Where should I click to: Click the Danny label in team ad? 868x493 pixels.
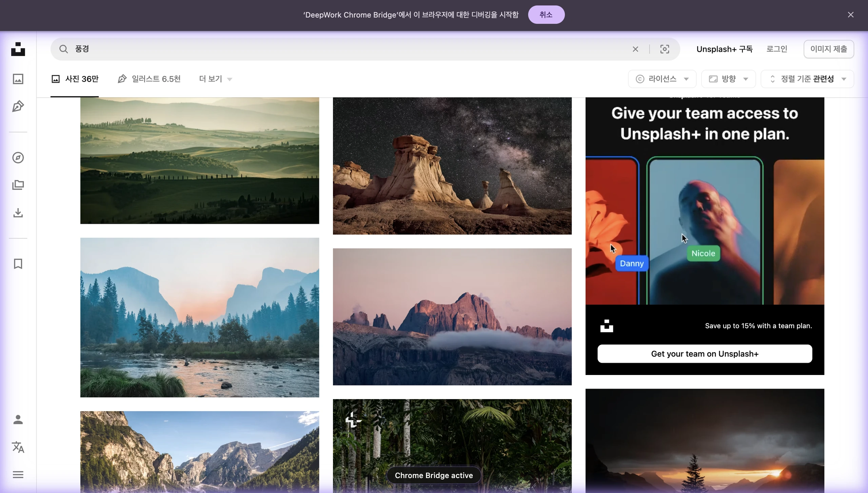pos(632,263)
